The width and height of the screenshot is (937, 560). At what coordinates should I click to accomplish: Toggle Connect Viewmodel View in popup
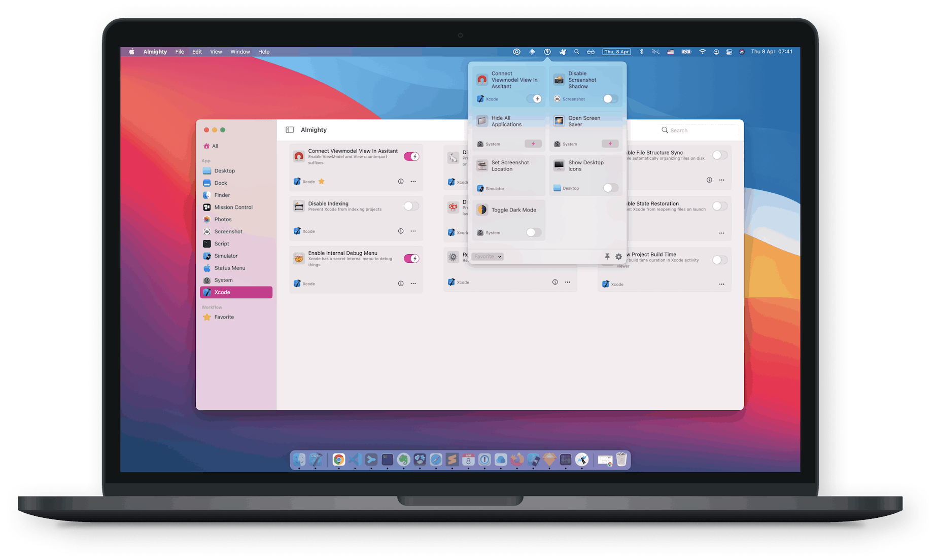pyautogui.click(x=534, y=99)
